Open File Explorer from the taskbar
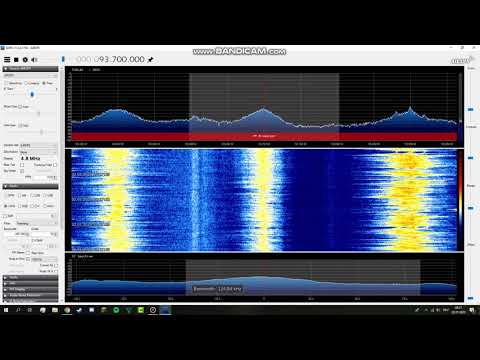480x360 pixels. click(x=55, y=310)
